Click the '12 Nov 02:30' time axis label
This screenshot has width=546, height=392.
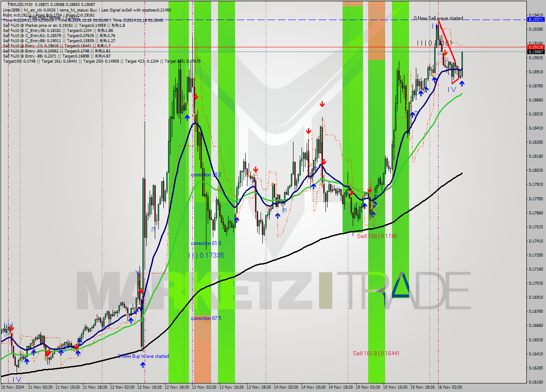[x=123, y=387]
